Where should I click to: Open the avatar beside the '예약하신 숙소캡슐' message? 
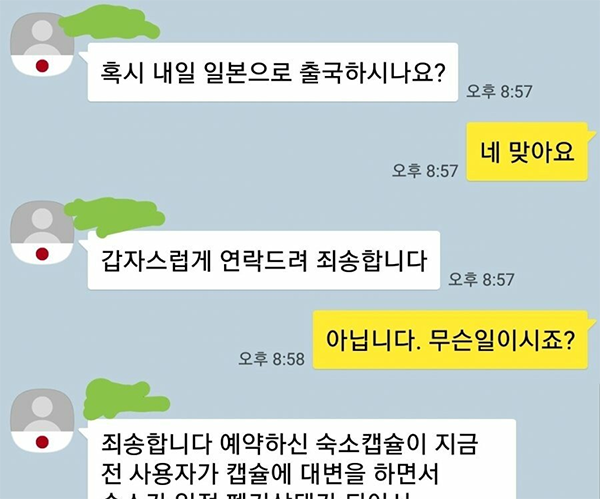pyautogui.click(x=42, y=421)
